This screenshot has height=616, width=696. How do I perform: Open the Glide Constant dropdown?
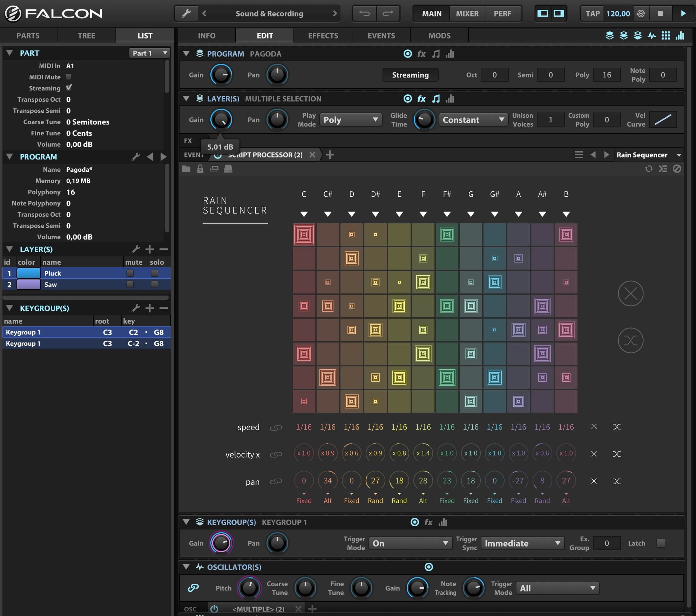click(x=473, y=120)
